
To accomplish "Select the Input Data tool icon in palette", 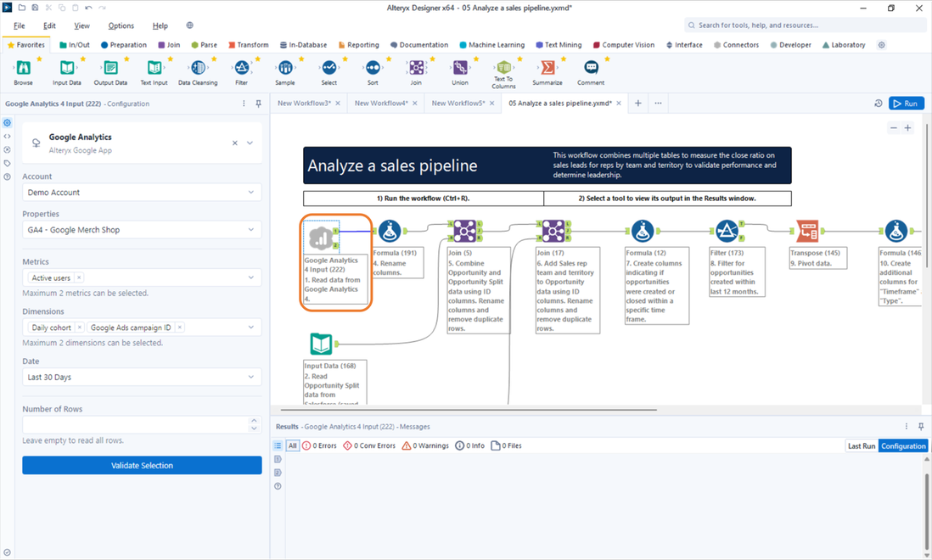I will pos(66,68).
